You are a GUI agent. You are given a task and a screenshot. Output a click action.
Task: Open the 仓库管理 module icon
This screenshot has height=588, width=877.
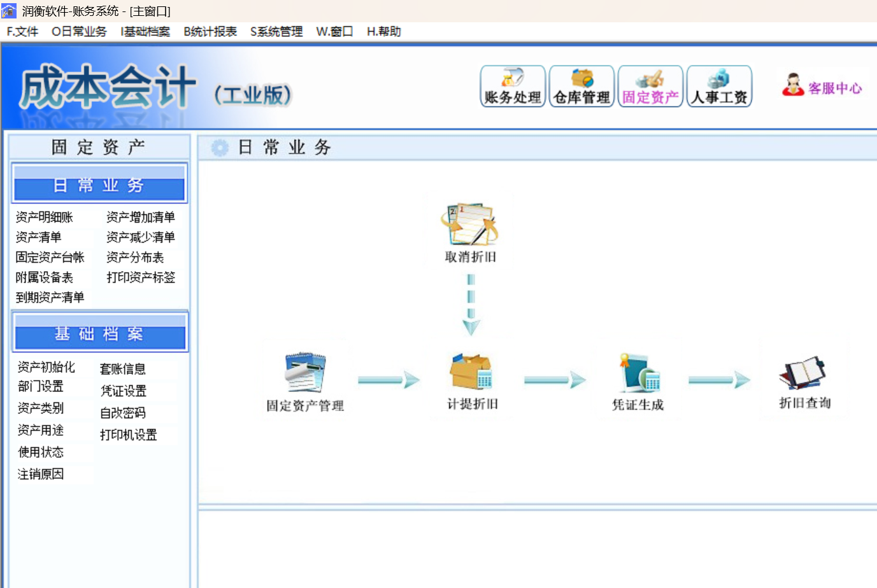click(x=581, y=87)
